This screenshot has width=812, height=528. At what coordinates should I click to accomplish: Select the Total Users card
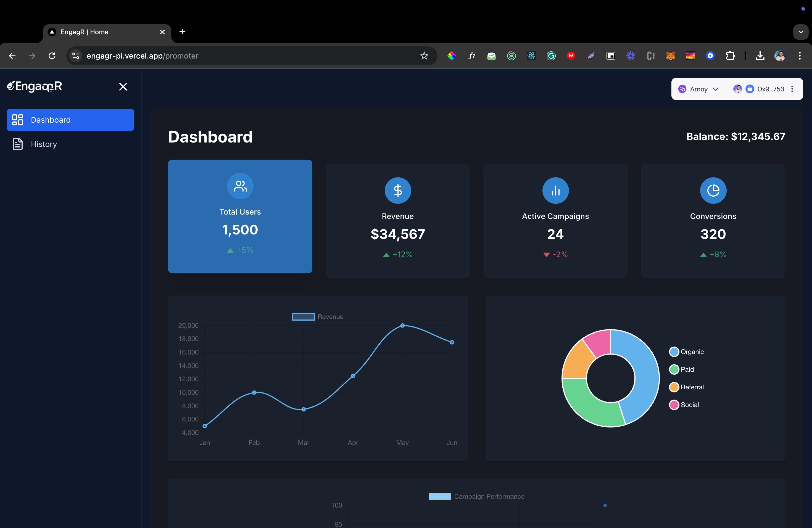[240, 216]
